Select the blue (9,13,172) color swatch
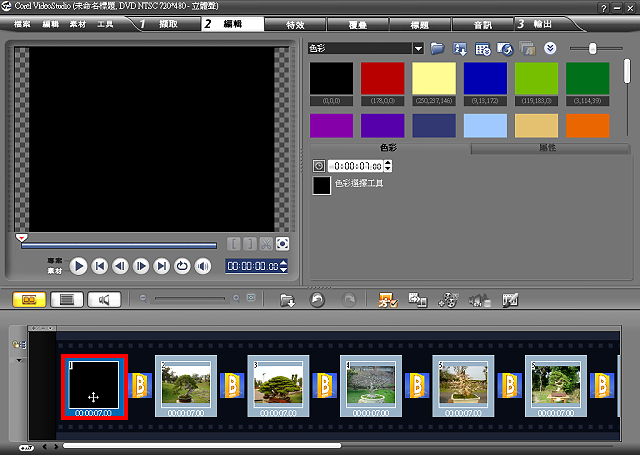 [485, 78]
